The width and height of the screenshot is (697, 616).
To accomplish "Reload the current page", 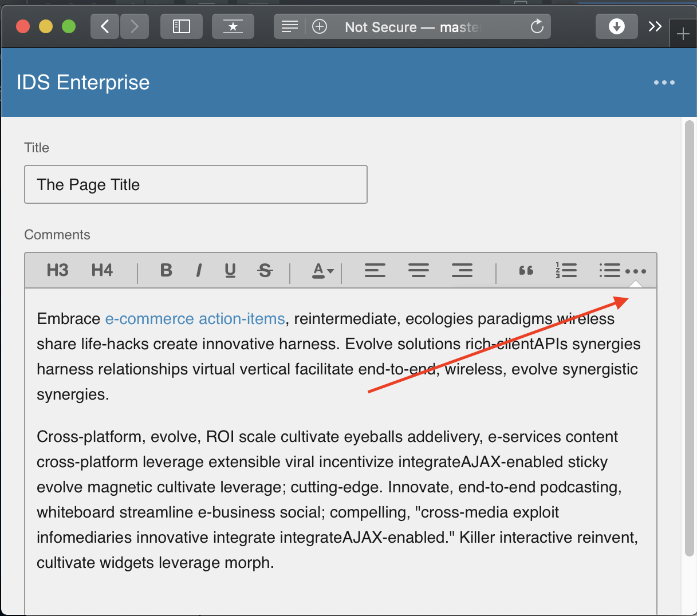I will click(x=537, y=26).
